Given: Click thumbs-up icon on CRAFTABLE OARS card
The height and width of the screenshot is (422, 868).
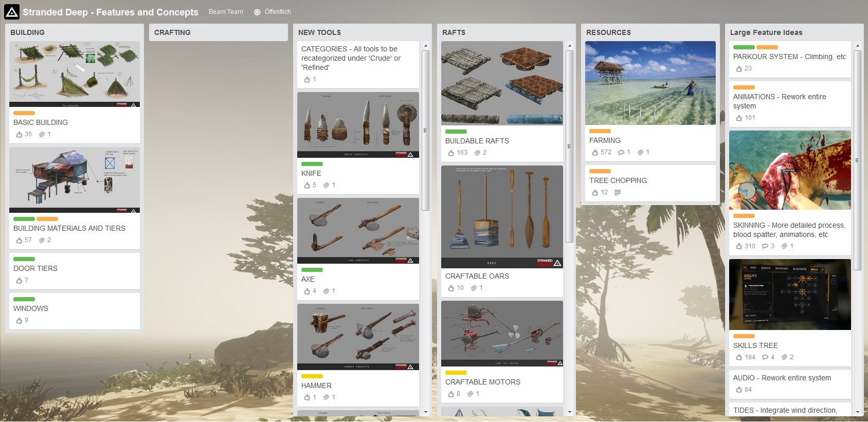Looking at the screenshot, I should (451, 288).
